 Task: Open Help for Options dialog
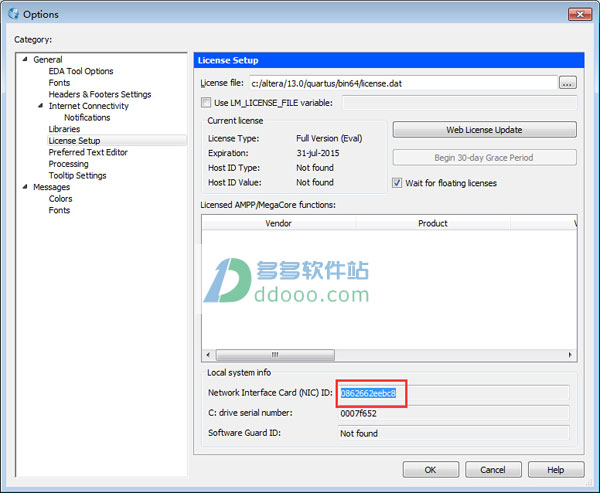556,470
